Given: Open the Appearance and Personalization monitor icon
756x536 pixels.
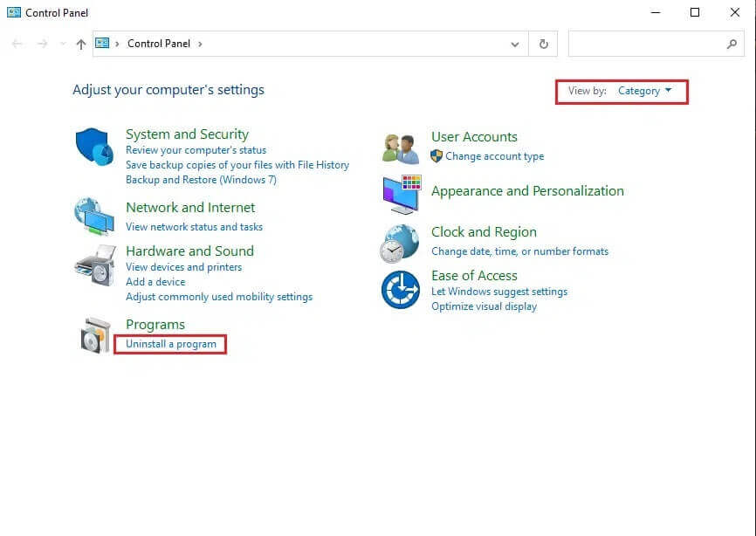Looking at the screenshot, I should click(402, 195).
